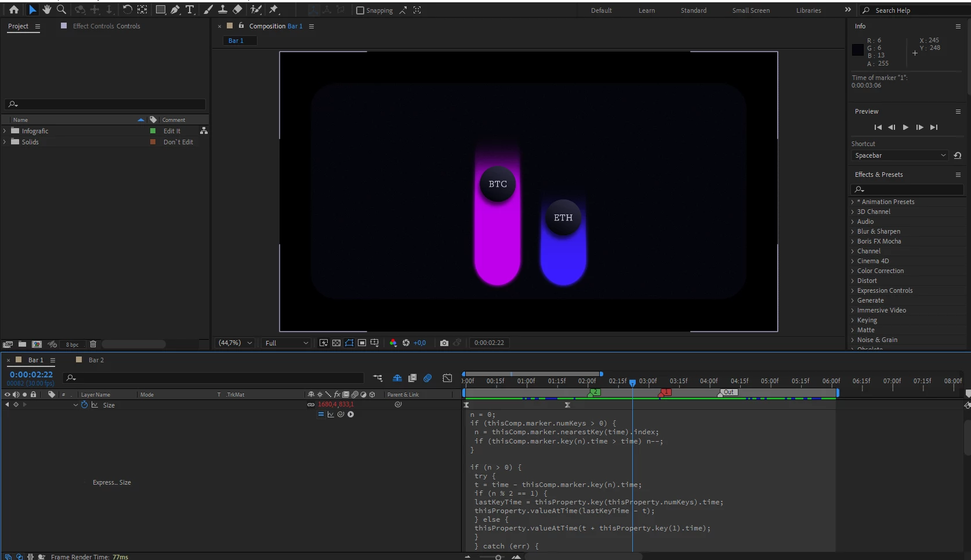
Task: Open the Spacebar shortcut dropdown
Action: (x=900, y=155)
